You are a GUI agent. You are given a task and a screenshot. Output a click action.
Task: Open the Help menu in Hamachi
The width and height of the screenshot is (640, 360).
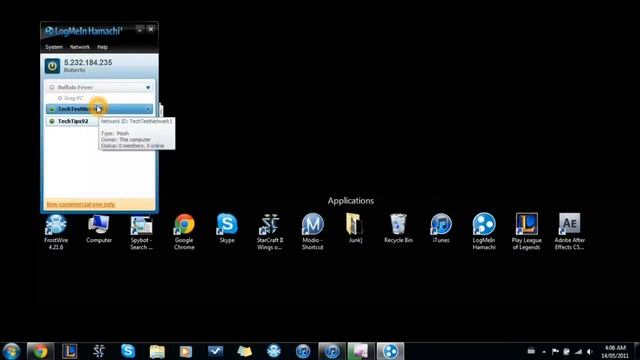[x=102, y=47]
